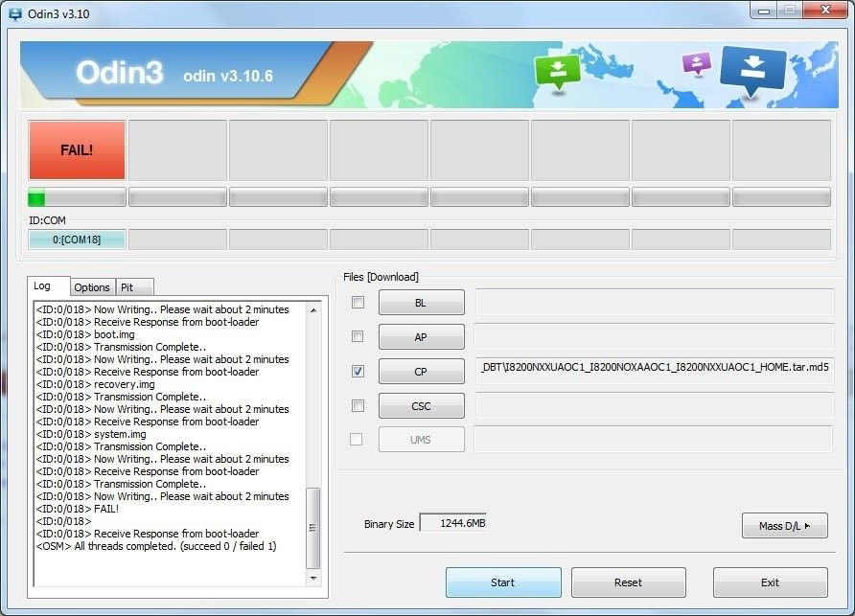Click the red FAIL! status box
The image size is (855, 616).
[x=77, y=149]
